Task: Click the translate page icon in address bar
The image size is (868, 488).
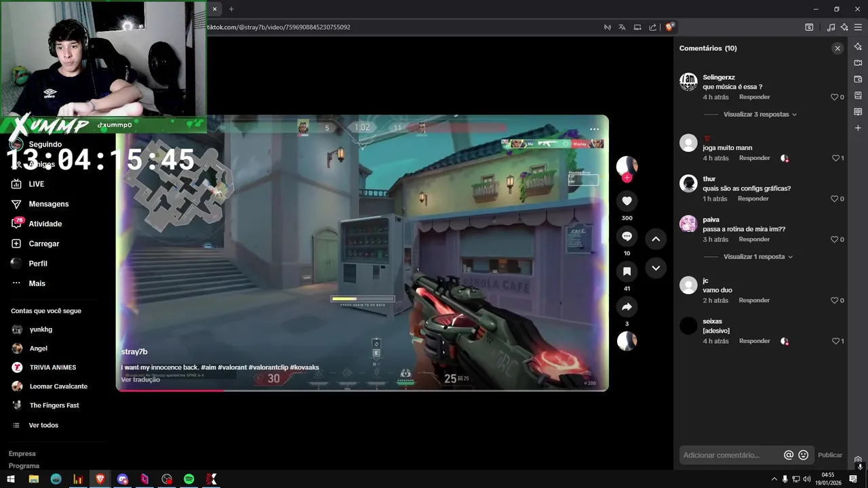Action: click(x=622, y=27)
